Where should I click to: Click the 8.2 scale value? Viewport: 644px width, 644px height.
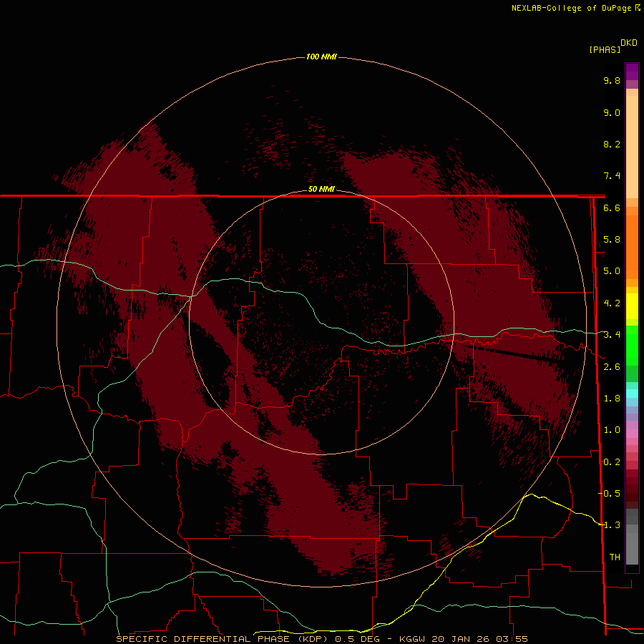click(612, 145)
